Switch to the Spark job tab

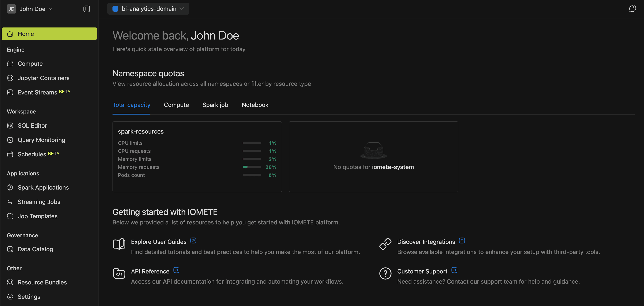pos(215,105)
